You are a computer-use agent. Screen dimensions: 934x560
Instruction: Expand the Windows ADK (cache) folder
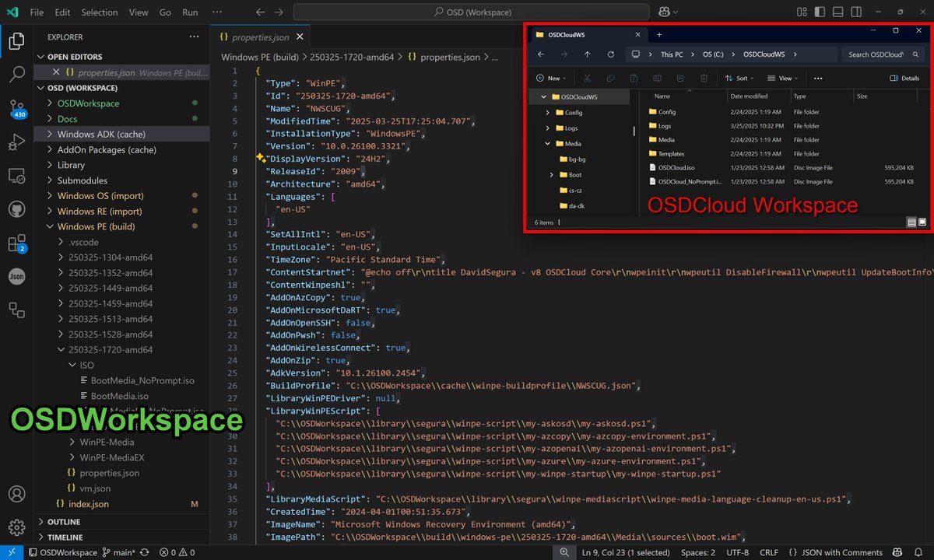pyautogui.click(x=50, y=134)
